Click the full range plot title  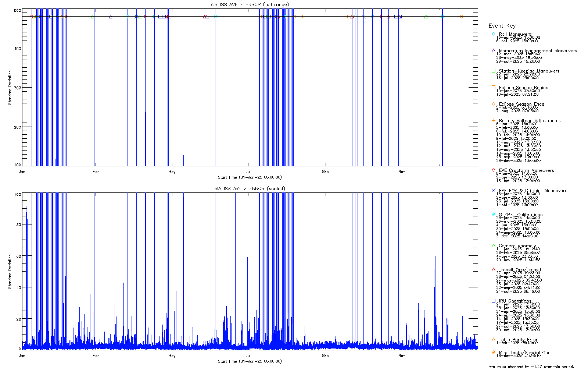[250, 5]
